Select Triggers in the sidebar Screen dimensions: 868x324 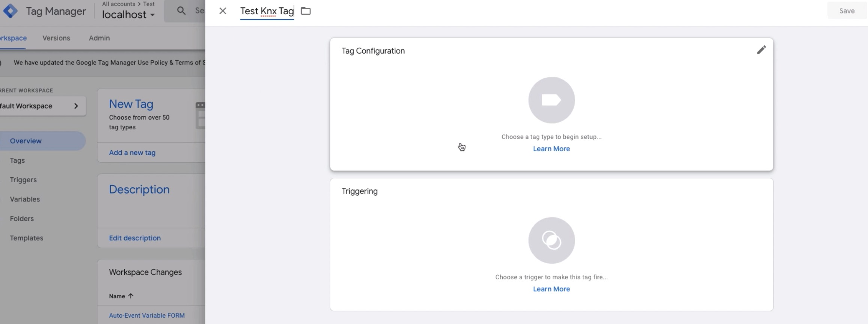(x=23, y=180)
